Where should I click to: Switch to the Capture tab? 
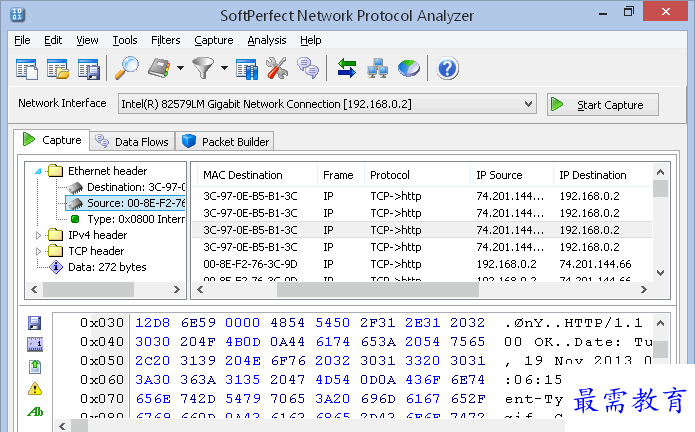click(x=52, y=140)
